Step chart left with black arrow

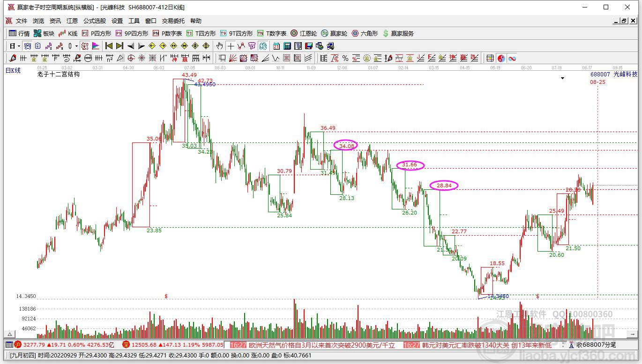point(131,46)
